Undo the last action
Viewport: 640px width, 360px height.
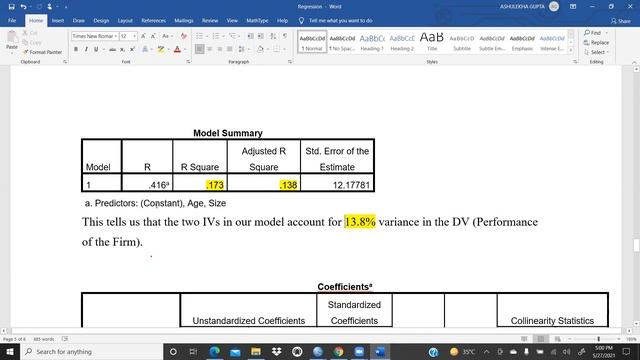tap(23, 7)
